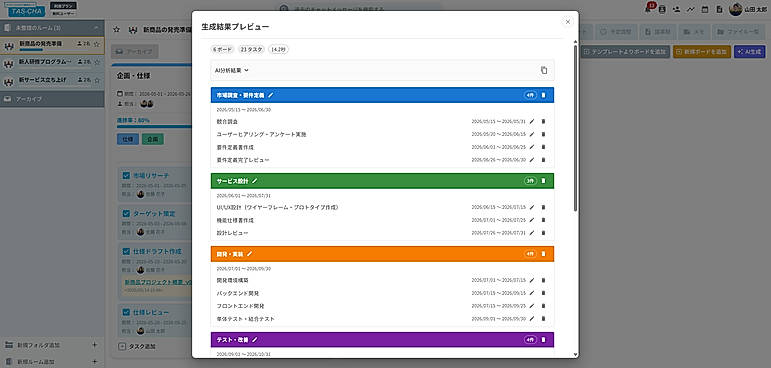
Task: Toggle the ターゲット策定 task checkbox
Action: click(x=126, y=214)
